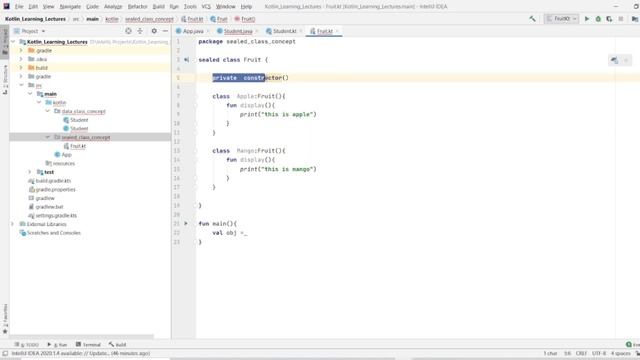This screenshot has height=360, width=640.
Task: Open the Terminal tool window
Action: 88,344
